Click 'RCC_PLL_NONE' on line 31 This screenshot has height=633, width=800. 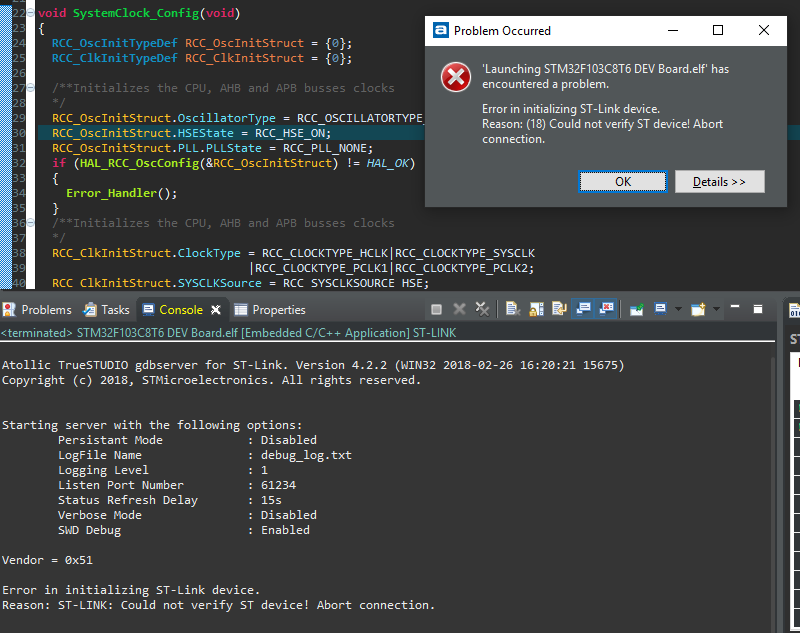tap(324, 148)
